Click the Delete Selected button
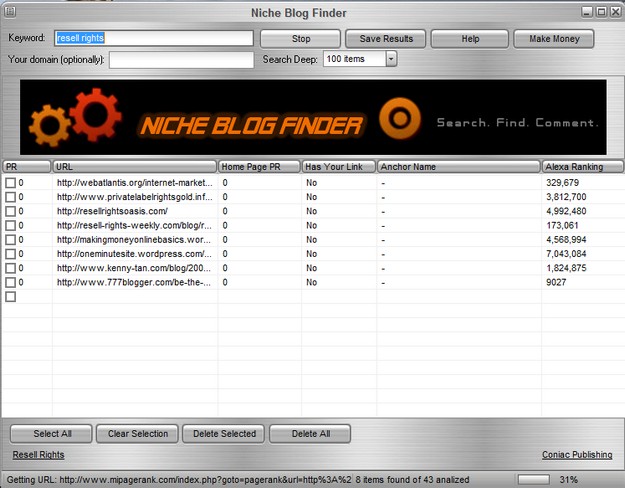Viewport: 625px width, 488px height. click(x=224, y=434)
